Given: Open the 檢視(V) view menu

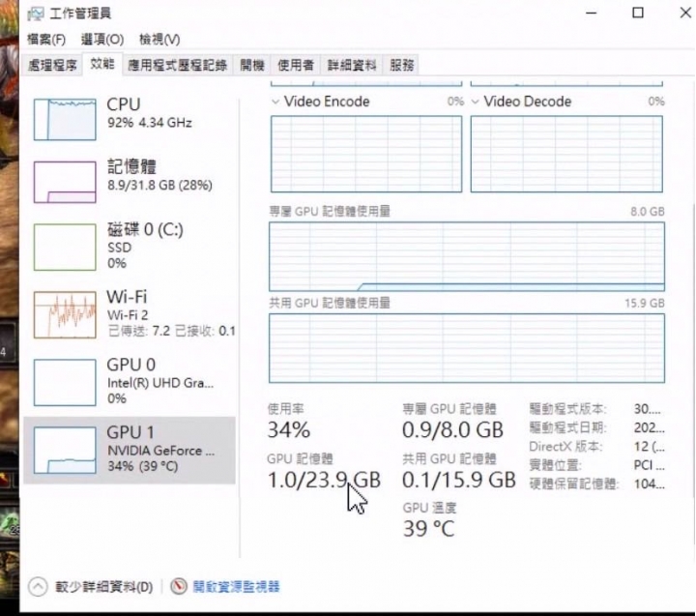Looking at the screenshot, I should point(159,40).
